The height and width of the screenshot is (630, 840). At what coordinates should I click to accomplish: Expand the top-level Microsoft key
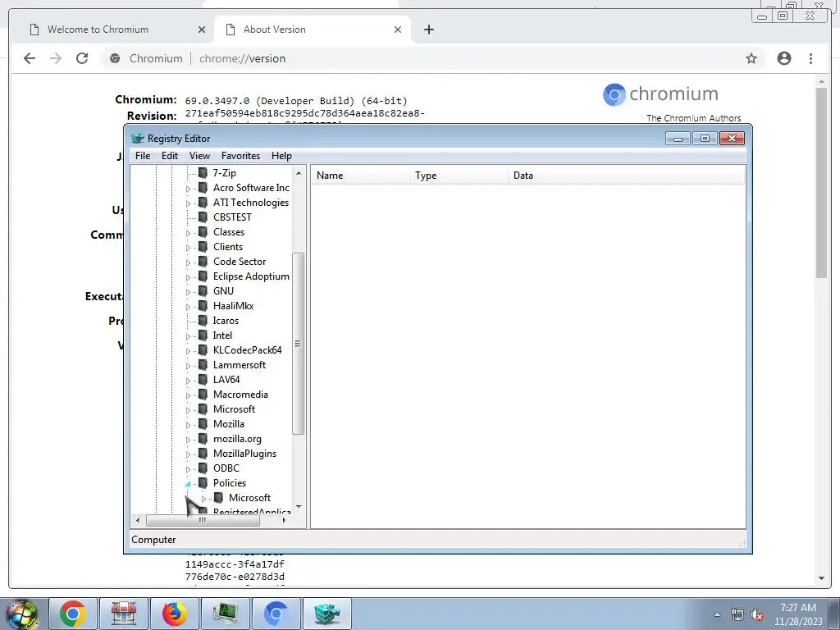coord(188,410)
